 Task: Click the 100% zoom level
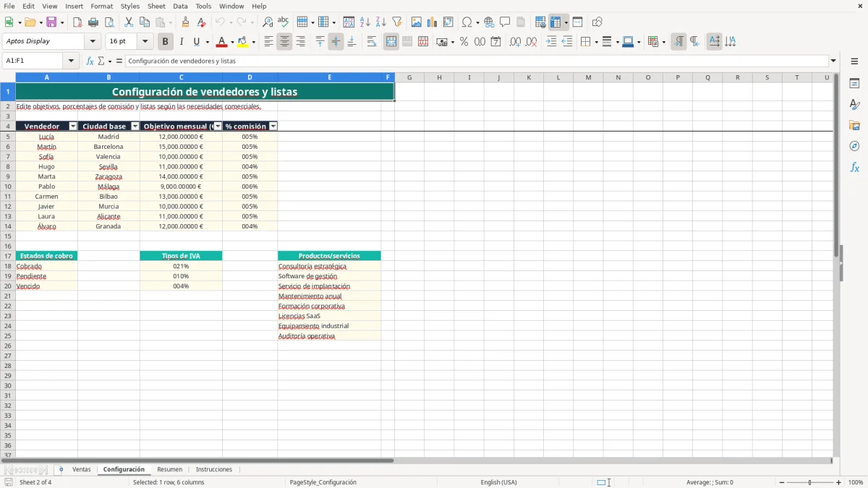pyautogui.click(x=856, y=482)
